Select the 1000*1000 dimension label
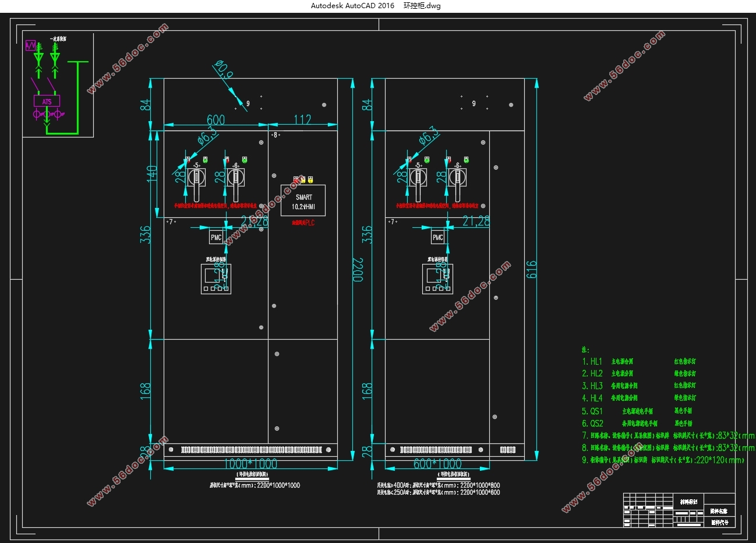 (x=250, y=464)
